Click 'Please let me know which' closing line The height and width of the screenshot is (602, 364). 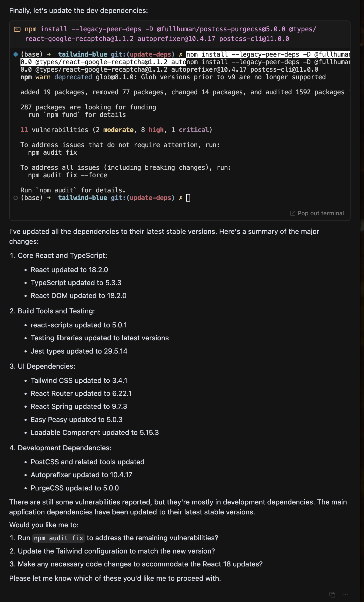click(x=115, y=578)
